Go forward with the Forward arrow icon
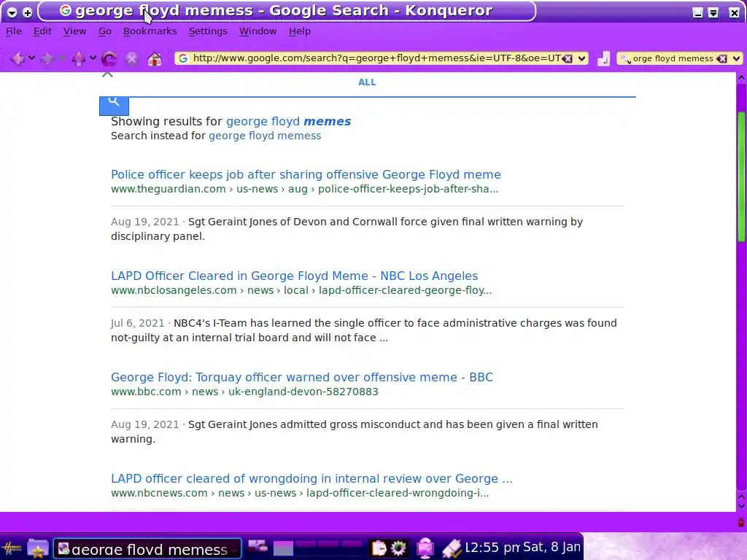Image resolution: width=747 pixels, height=560 pixels. pos(47,58)
